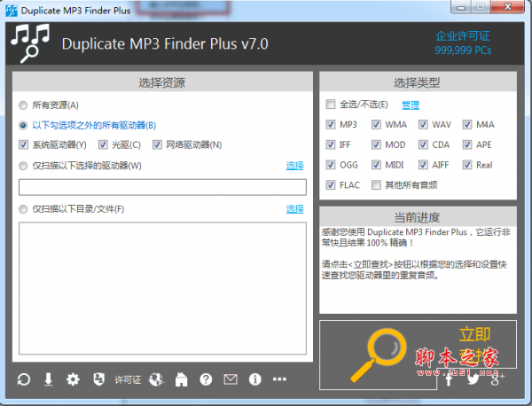Click the 企业许可证 license text
This screenshot has width=532, height=406.
coord(463,36)
